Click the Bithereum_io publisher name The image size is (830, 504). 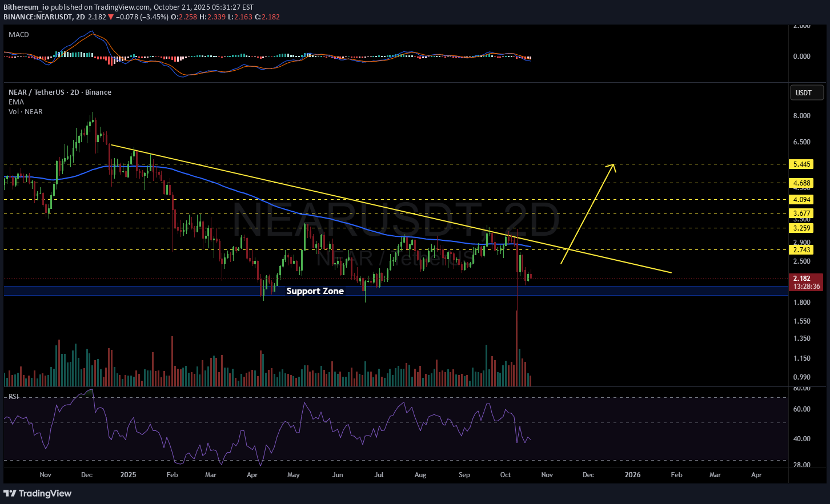[x=26, y=7]
